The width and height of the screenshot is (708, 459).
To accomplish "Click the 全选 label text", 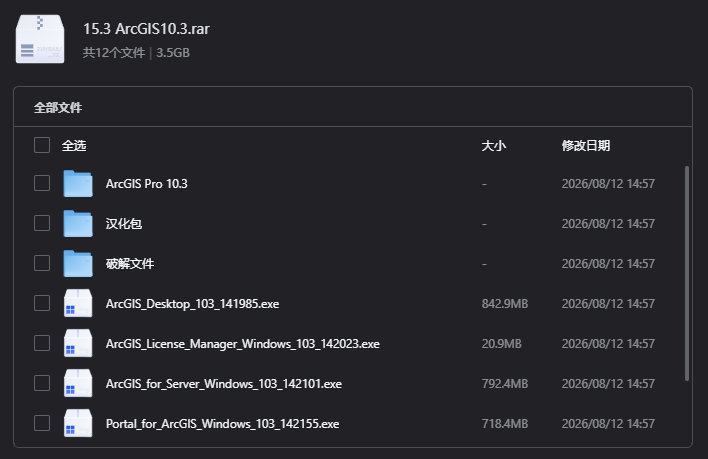I will tap(74, 146).
